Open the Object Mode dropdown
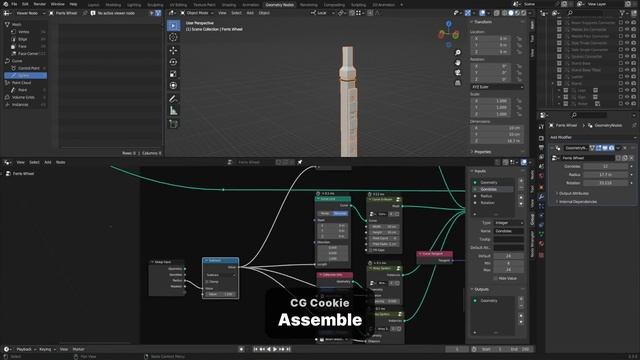The width and height of the screenshot is (640, 360). [x=197, y=13]
